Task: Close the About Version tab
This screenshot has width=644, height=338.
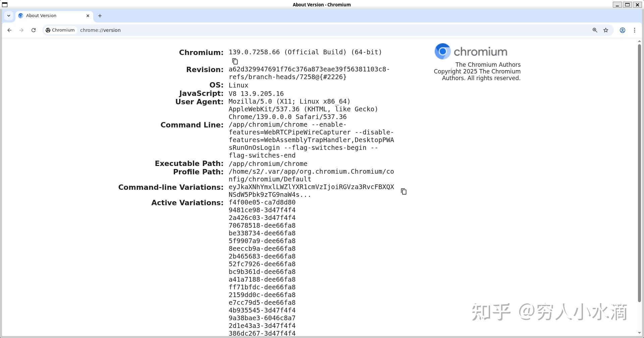Action: [x=88, y=16]
